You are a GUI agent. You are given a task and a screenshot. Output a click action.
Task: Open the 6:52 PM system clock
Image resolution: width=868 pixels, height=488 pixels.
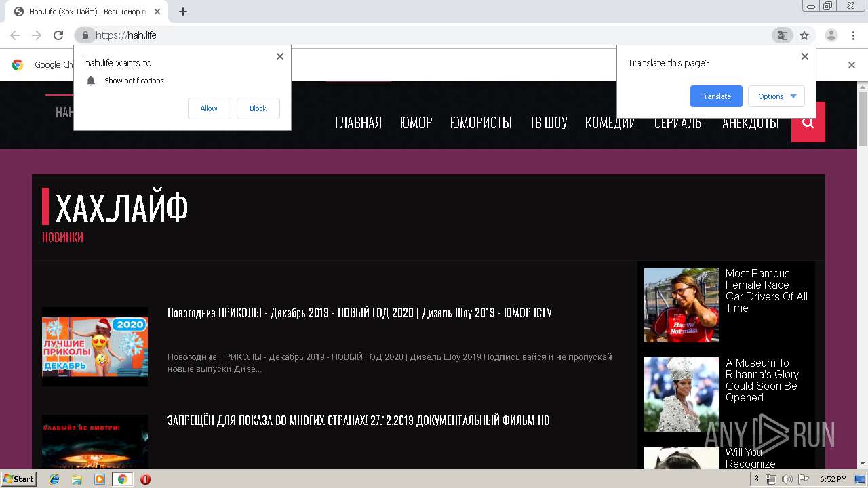tap(833, 479)
